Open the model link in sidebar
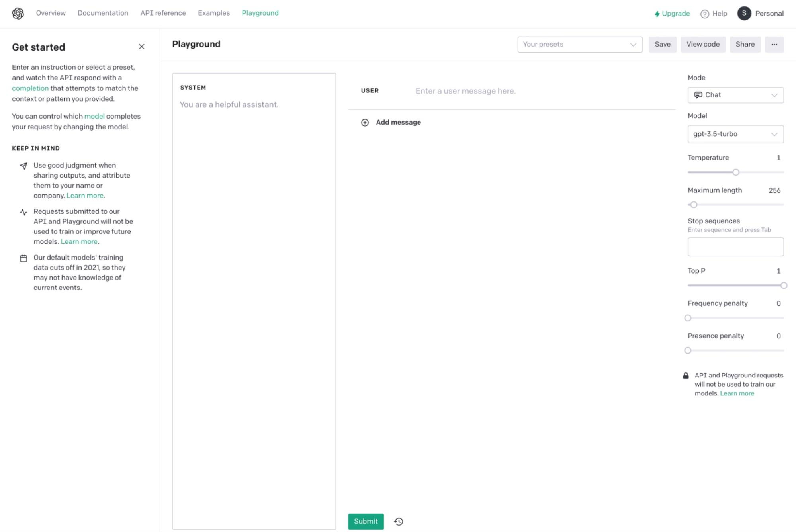Image resolution: width=796 pixels, height=532 pixels. 94,116
